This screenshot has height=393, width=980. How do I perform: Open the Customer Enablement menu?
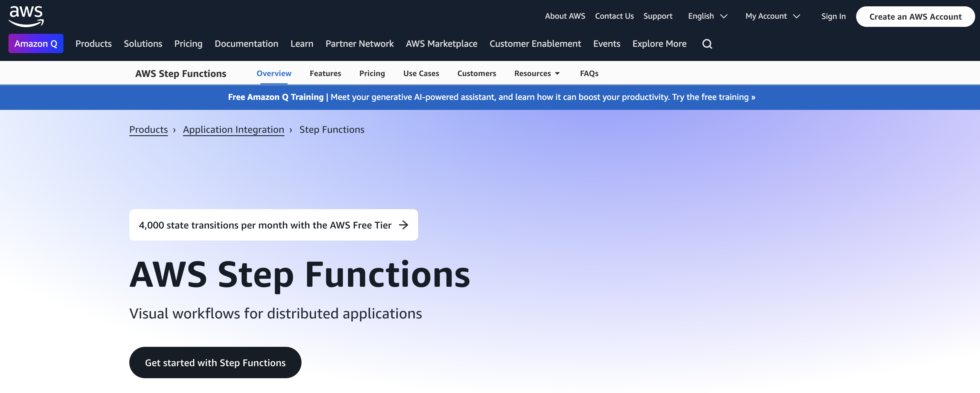(535, 44)
